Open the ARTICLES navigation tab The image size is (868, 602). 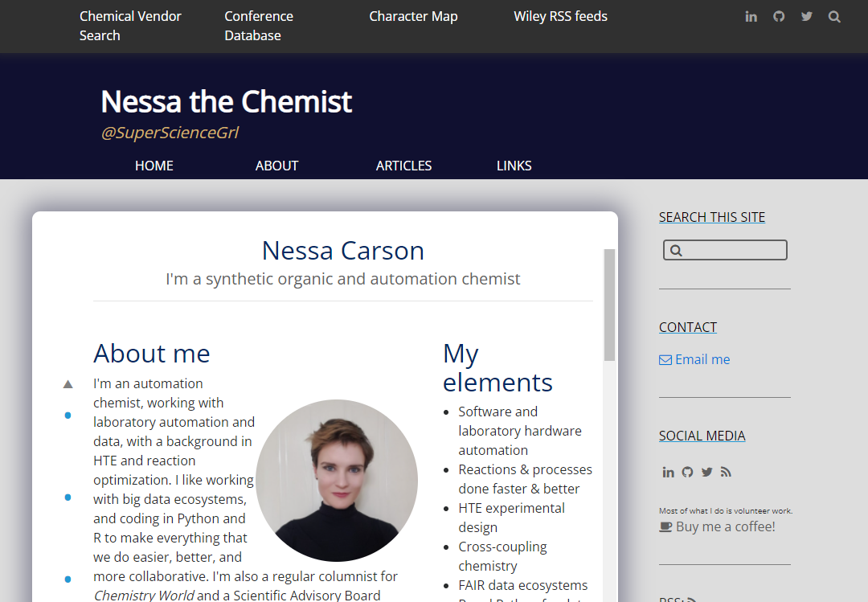403,166
